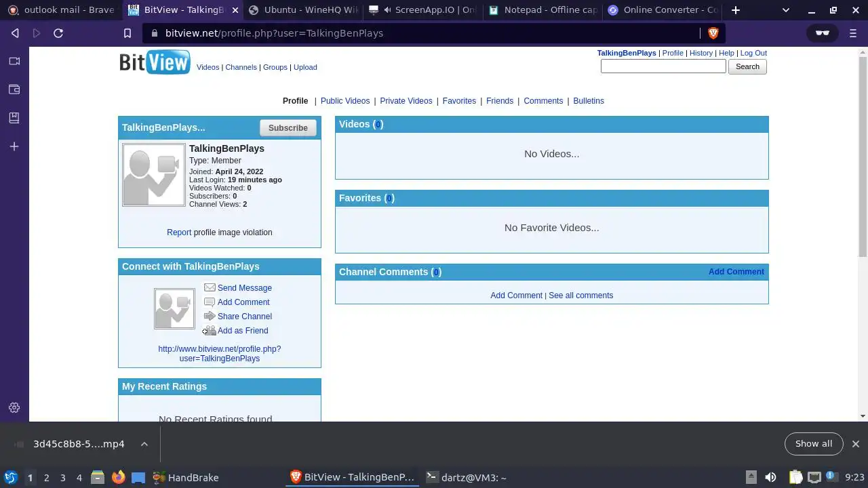Open a new browser tab with plus
This screenshot has width=868, height=488.
coord(736,10)
